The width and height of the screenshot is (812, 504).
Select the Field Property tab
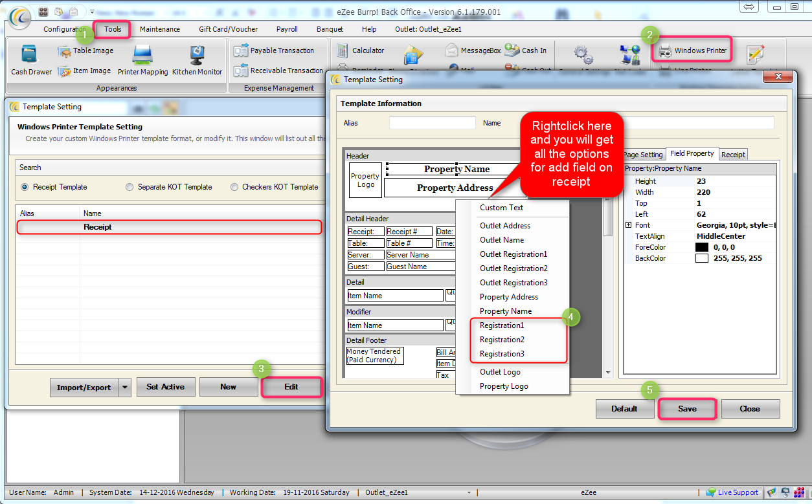tap(692, 153)
